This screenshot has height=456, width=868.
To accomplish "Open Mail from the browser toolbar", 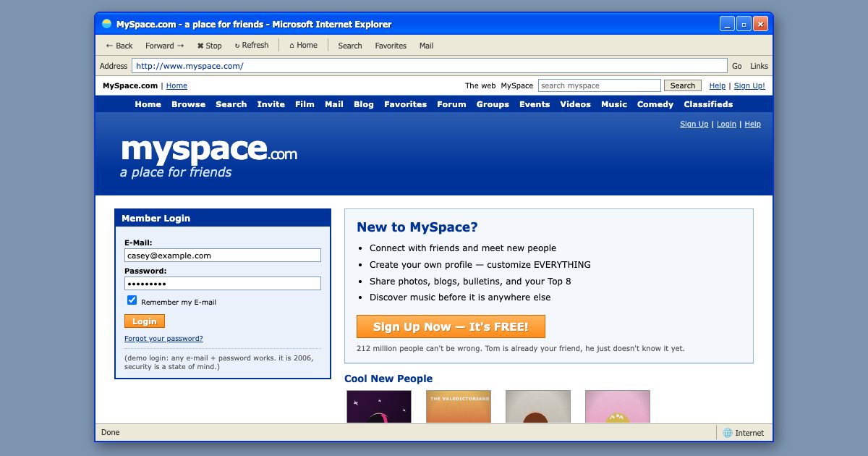I will tap(427, 46).
